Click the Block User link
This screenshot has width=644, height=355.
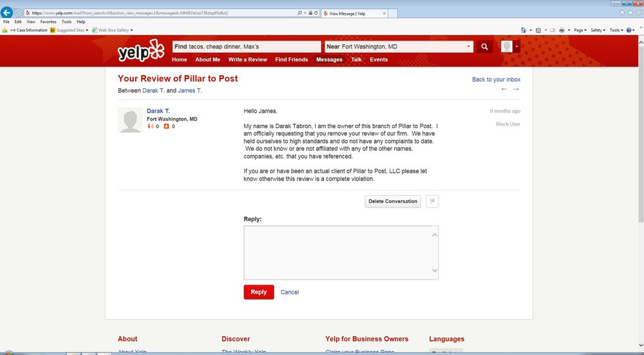508,124
